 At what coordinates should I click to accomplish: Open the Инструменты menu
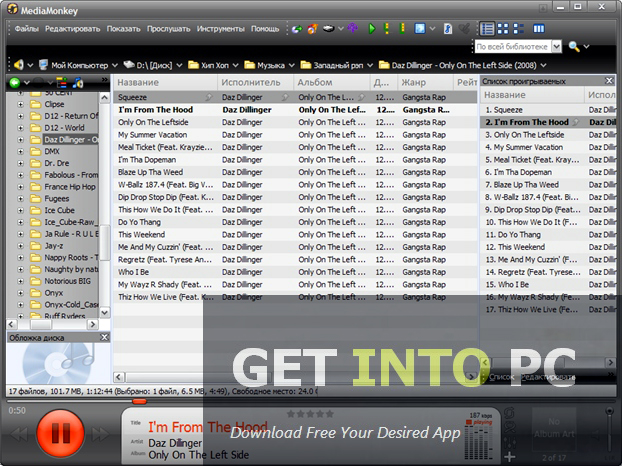point(221,29)
